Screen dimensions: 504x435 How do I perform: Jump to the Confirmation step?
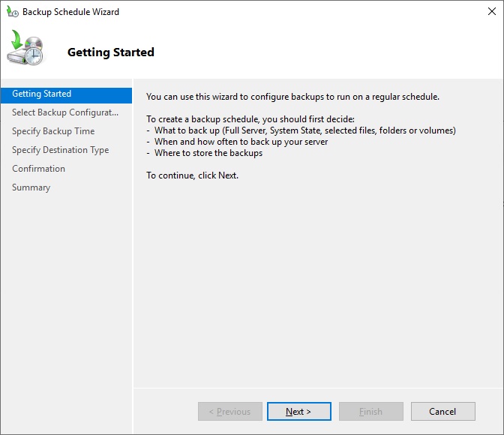(38, 169)
